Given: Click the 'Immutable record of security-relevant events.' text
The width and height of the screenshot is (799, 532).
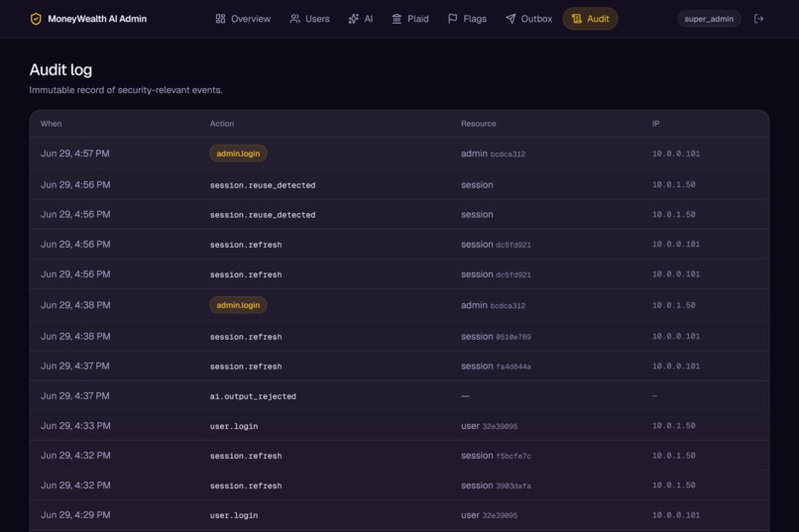Looking at the screenshot, I should tap(126, 90).
